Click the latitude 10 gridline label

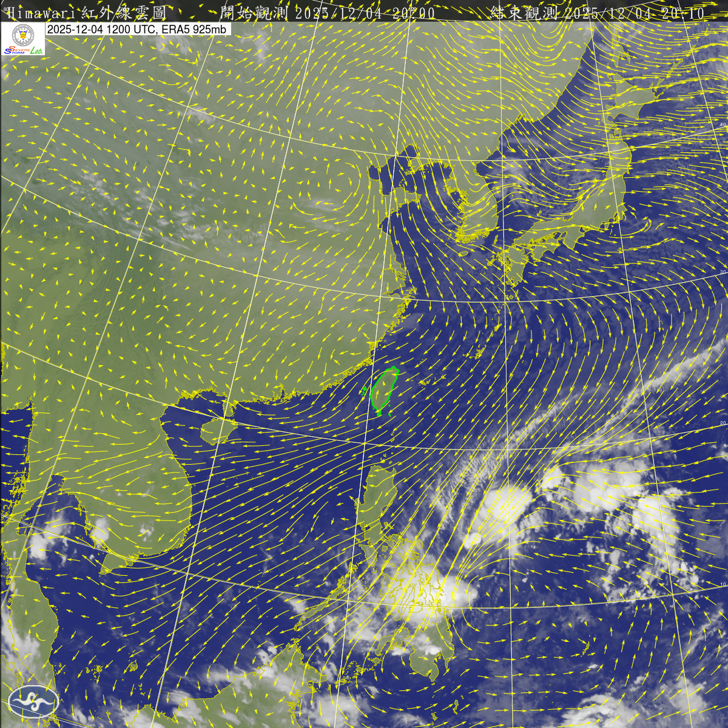click(x=722, y=584)
